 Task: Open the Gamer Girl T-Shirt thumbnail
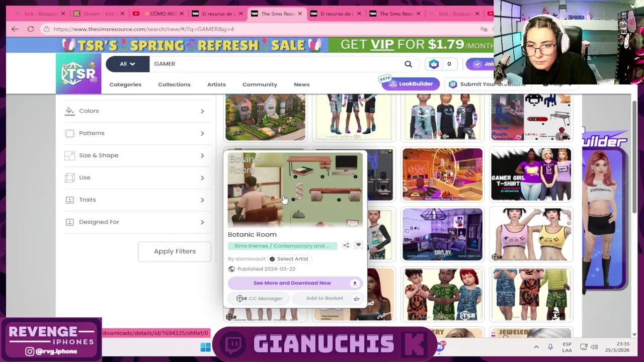(531, 174)
